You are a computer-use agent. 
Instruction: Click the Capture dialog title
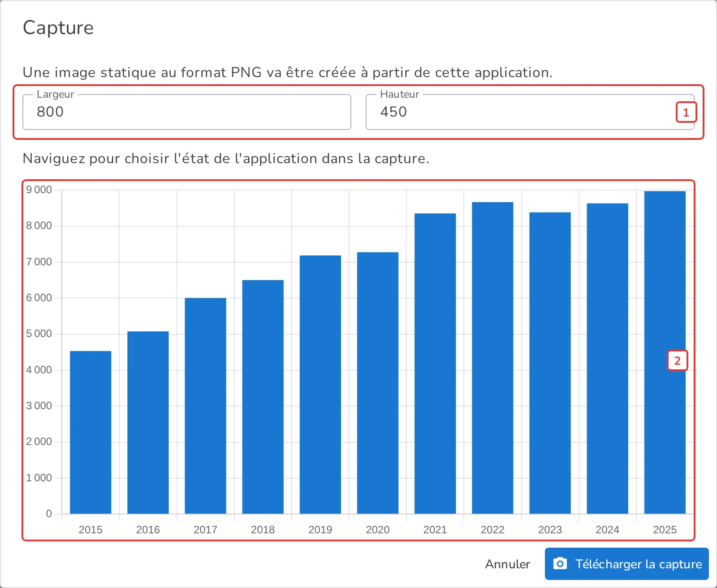click(x=58, y=28)
